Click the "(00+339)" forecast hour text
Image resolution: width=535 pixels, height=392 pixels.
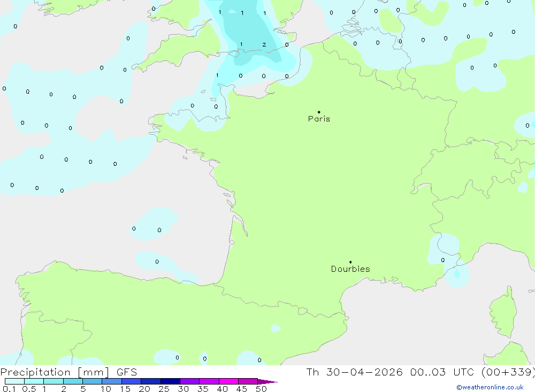508,372
